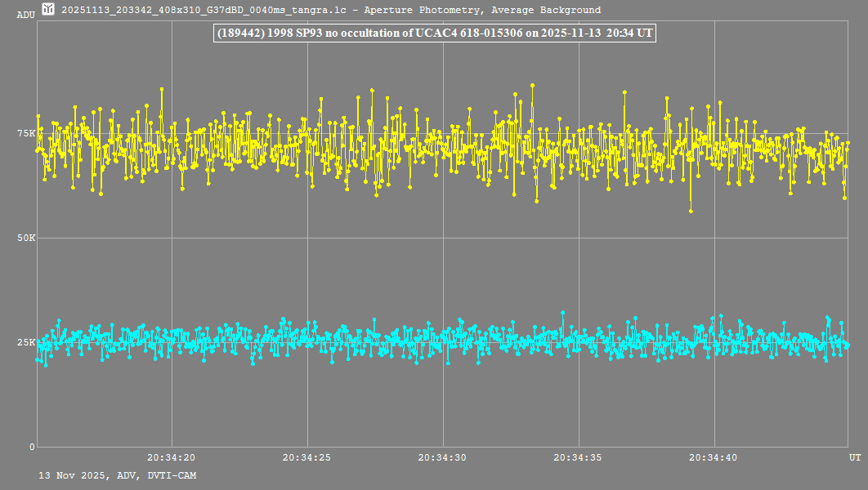Click the 20:34:40 time label
Viewport: 868px width, 490px height.
tap(714, 458)
